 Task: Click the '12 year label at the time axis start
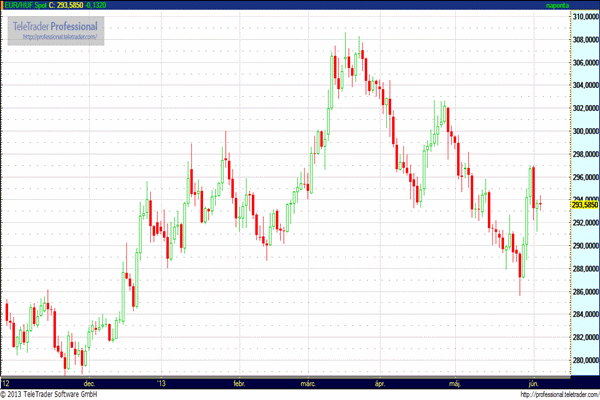tap(7, 382)
